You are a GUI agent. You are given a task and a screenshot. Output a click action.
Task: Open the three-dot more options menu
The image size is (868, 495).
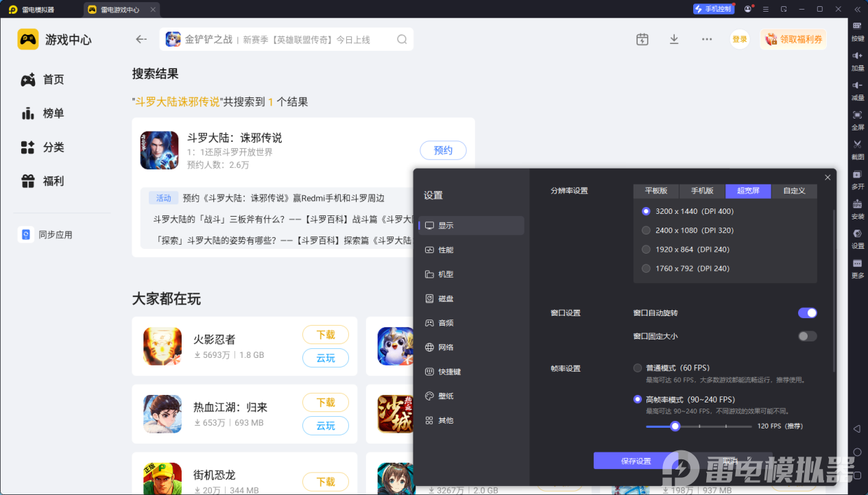click(707, 39)
